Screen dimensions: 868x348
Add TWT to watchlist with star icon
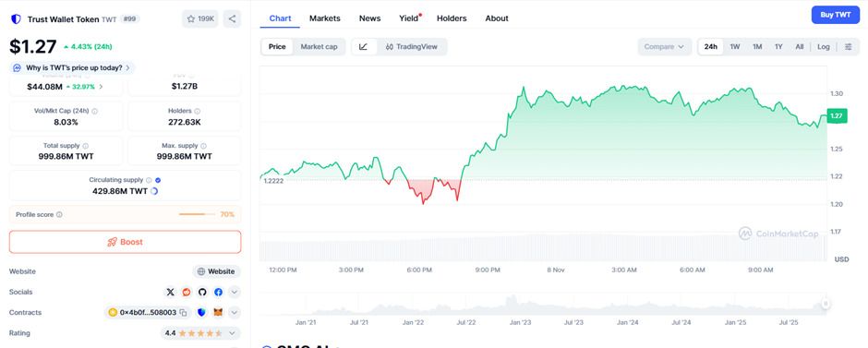pos(200,18)
